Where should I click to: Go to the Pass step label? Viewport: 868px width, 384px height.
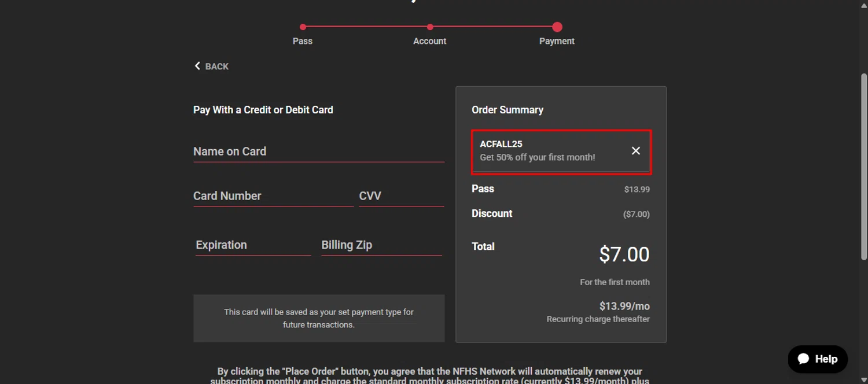click(303, 41)
